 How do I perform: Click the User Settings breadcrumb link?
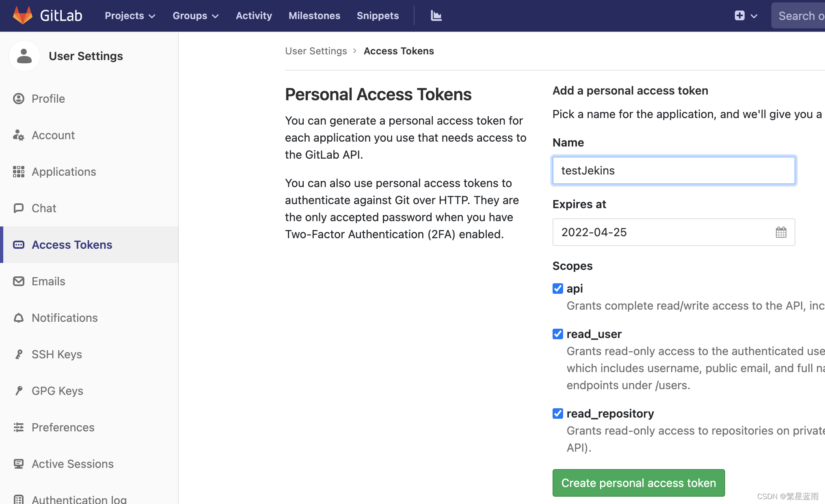[316, 51]
